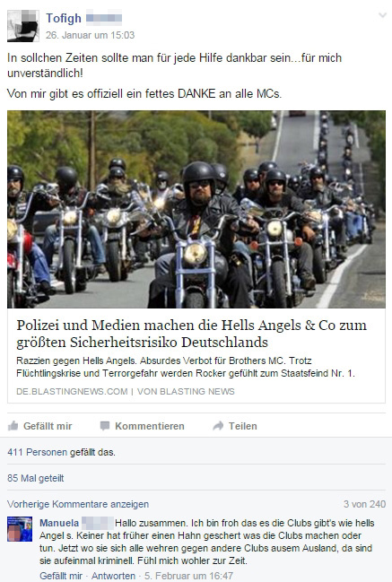Show the 85 Mal geteilt shares
This screenshot has width=392, height=582.
click(x=36, y=478)
